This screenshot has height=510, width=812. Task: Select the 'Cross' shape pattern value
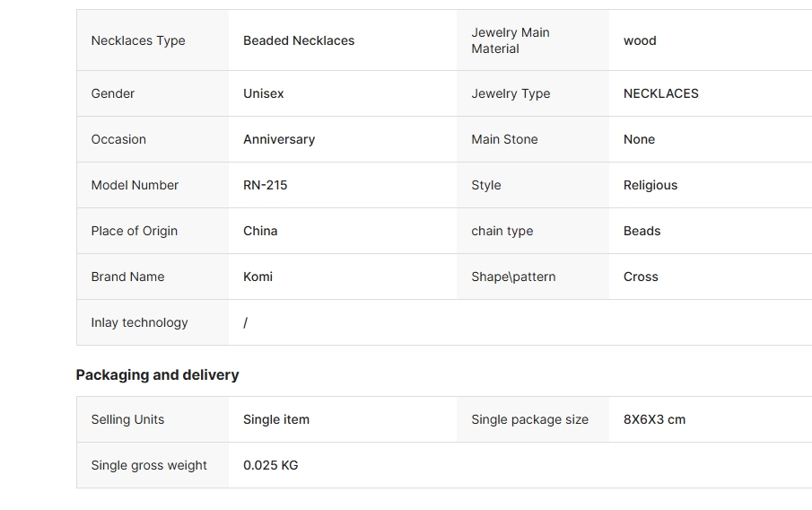(641, 277)
